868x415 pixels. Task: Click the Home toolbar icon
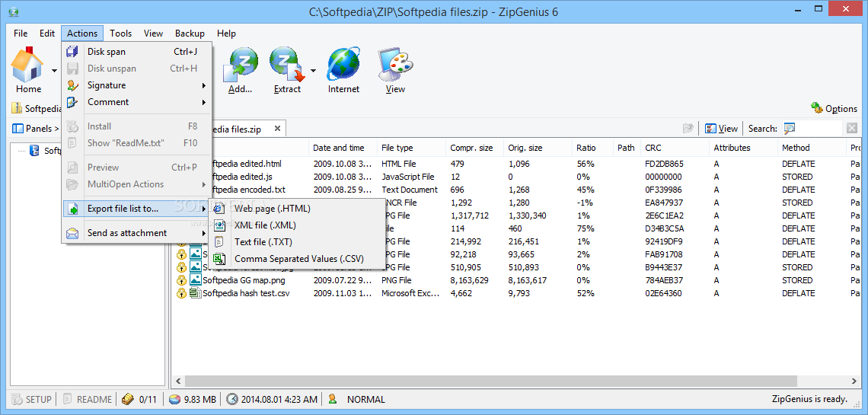click(x=27, y=65)
